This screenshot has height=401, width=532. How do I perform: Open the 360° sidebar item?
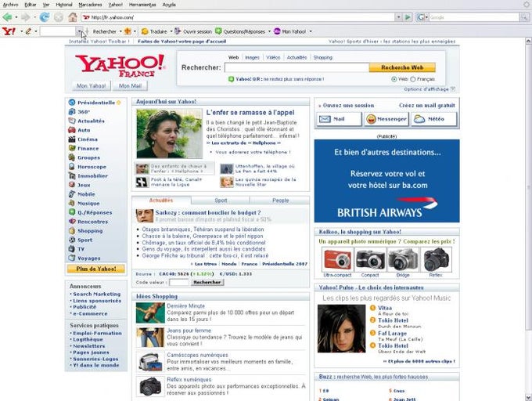click(x=84, y=112)
